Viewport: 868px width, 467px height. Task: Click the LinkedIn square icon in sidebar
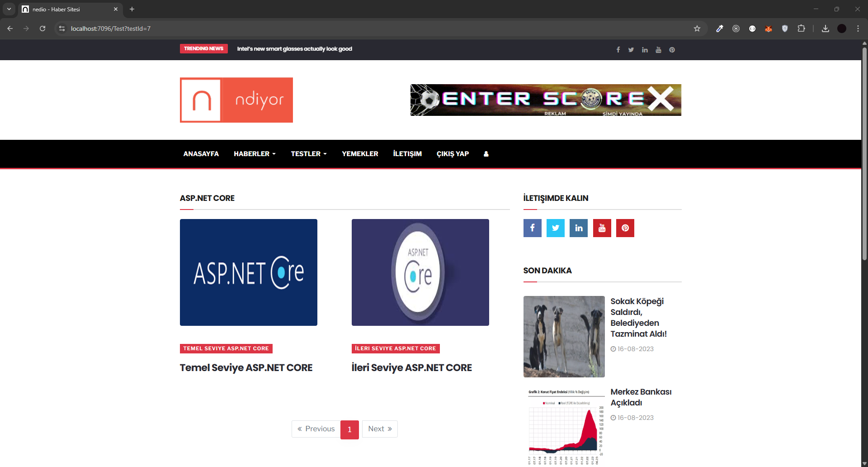point(579,228)
